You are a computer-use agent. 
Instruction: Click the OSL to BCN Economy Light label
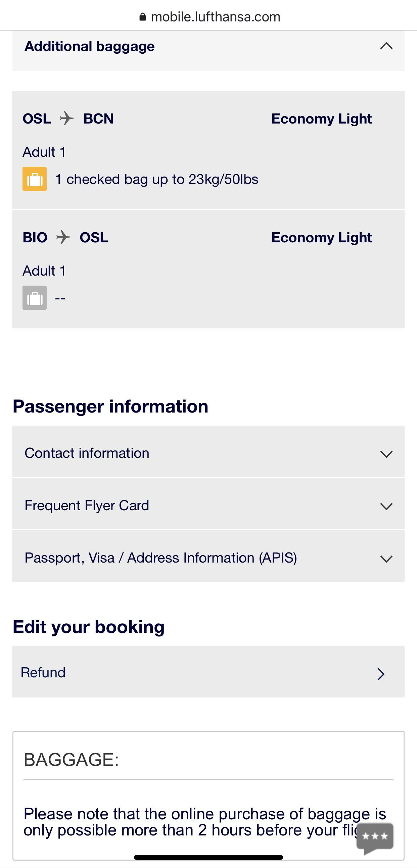321,119
